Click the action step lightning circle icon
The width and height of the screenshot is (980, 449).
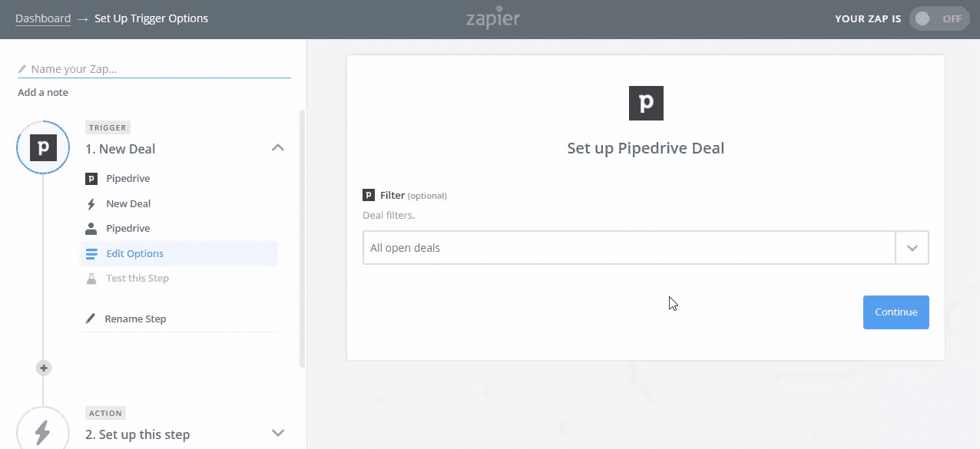click(43, 433)
